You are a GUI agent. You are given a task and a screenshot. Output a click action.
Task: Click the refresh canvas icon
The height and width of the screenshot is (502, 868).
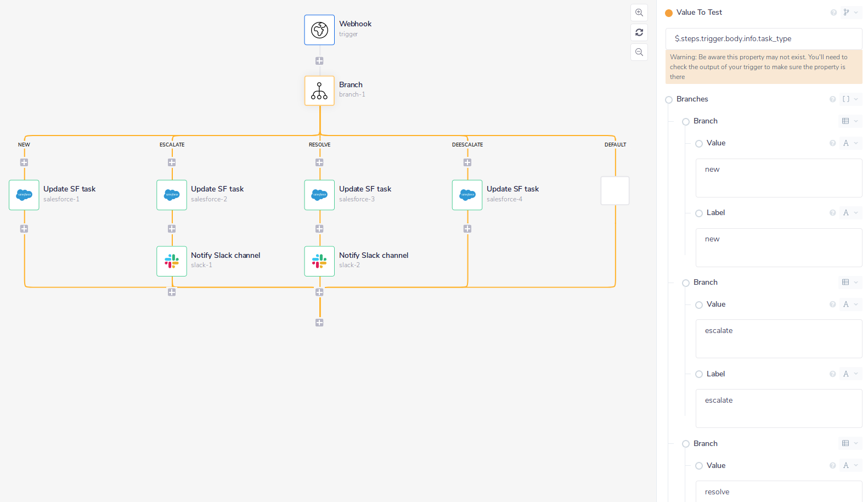click(x=639, y=32)
